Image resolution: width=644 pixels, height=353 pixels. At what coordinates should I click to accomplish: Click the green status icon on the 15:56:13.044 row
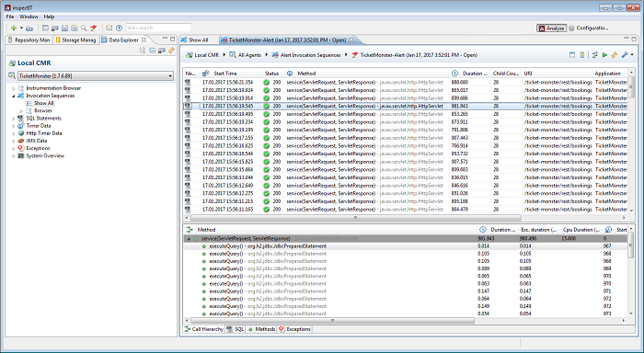pos(267,177)
